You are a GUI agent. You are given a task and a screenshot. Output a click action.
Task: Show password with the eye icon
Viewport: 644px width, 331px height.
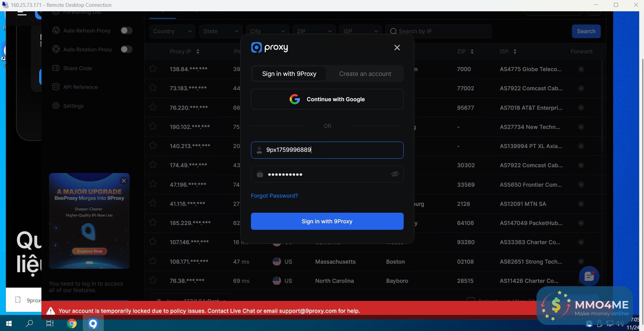pyautogui.click(x=395, y=174)
